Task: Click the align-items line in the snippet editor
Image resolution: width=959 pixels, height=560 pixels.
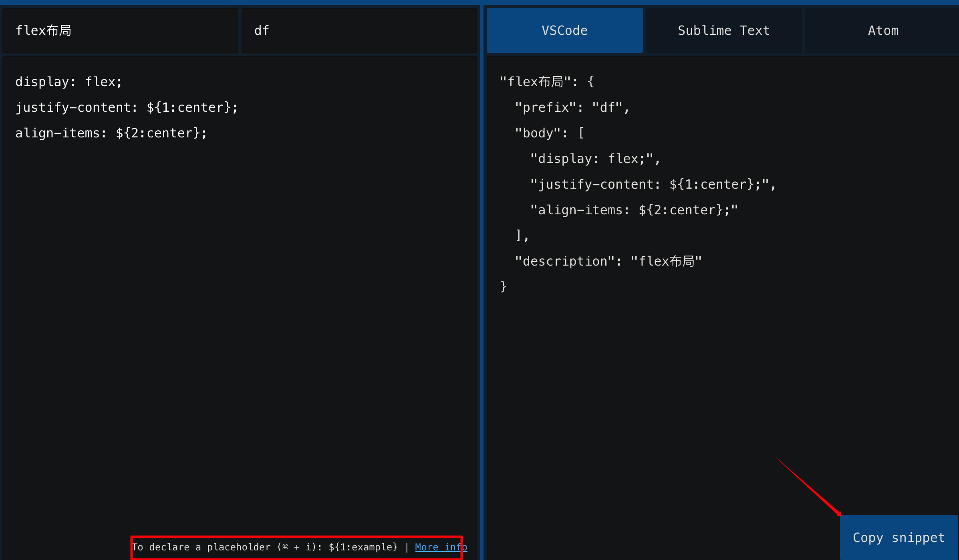Action: tap(111, 133)
